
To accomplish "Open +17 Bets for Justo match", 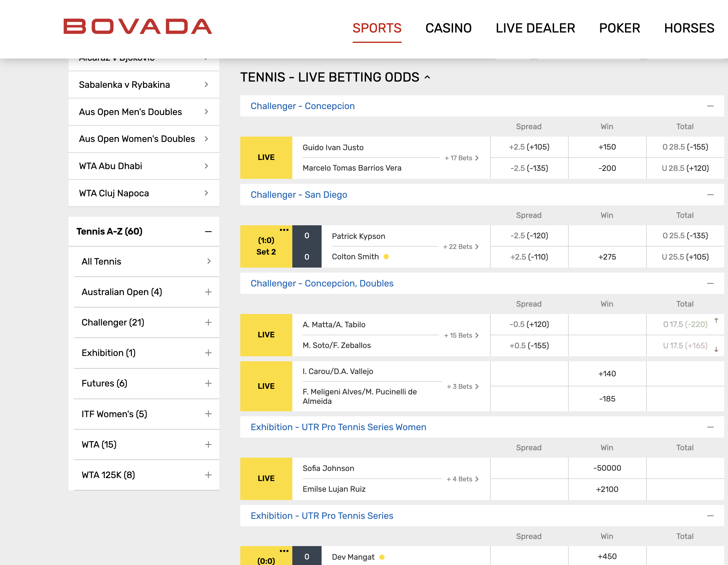I will tap(462, 158).
